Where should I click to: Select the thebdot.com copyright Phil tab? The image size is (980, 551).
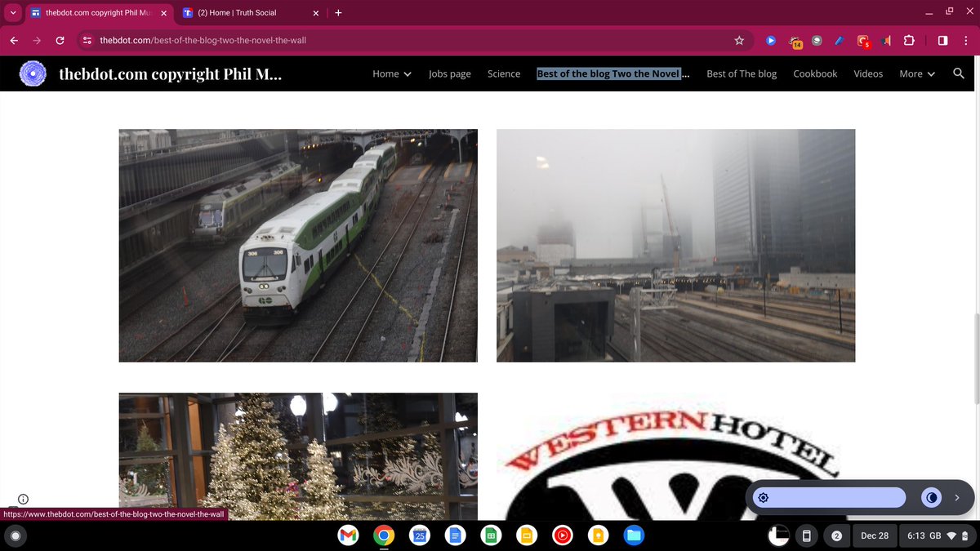pos(98,13)
